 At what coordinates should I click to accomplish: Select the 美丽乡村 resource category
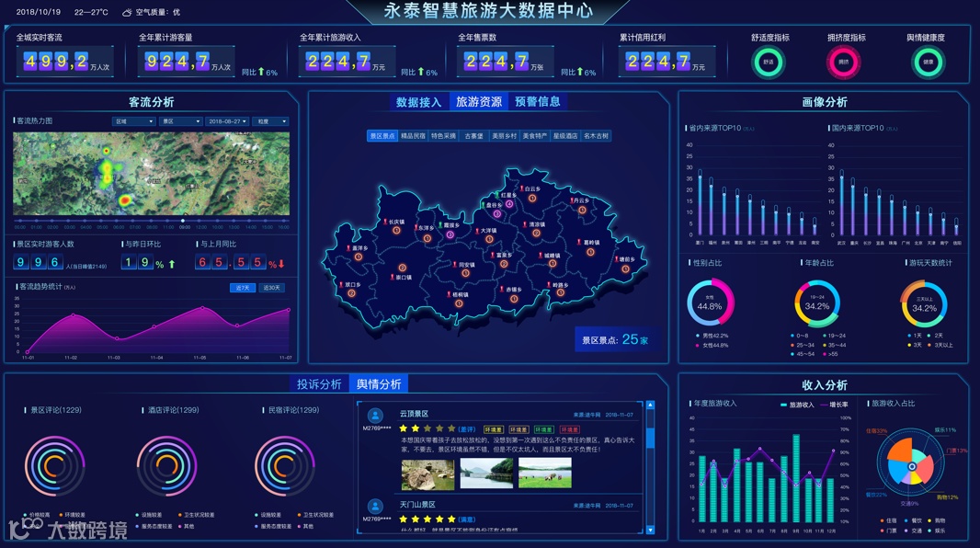[x=505, y=135]
